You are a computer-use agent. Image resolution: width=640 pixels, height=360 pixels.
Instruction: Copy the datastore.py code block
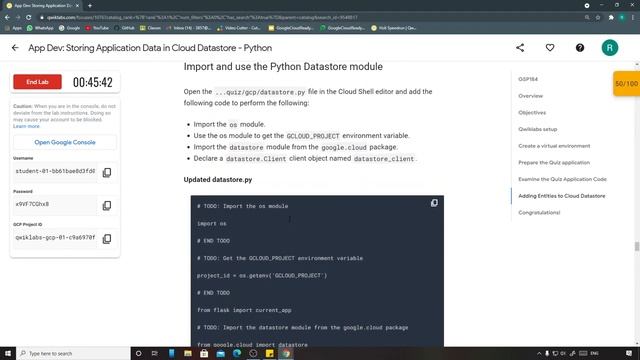pyautogui.click(x=434, y=203)
